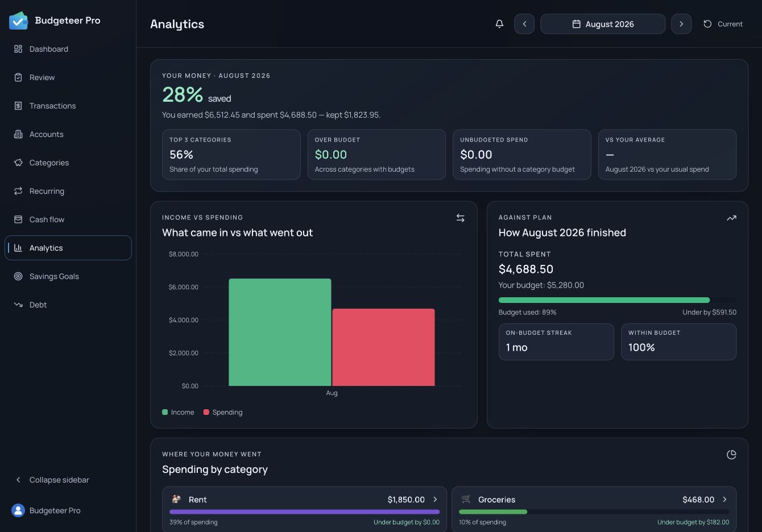Viewport: 762px width, 532px height.
Task: Reset to Current month
Action: click(x=723, y=24)
